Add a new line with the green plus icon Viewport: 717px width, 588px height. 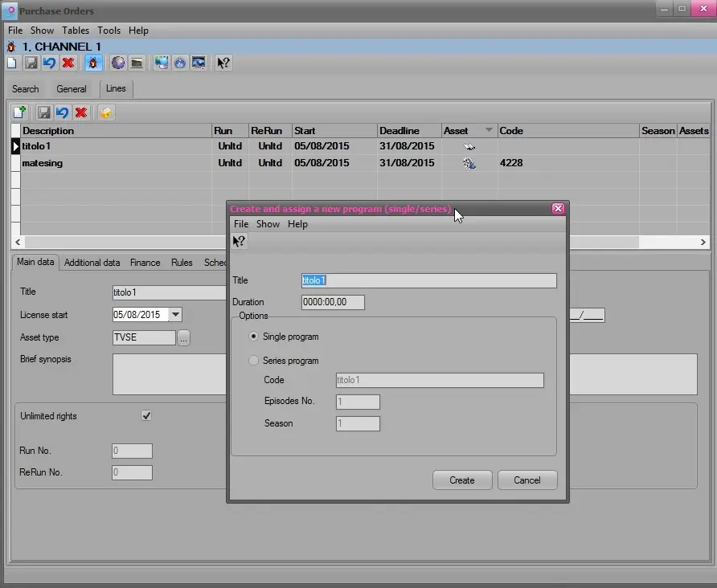tap(20, 113)
